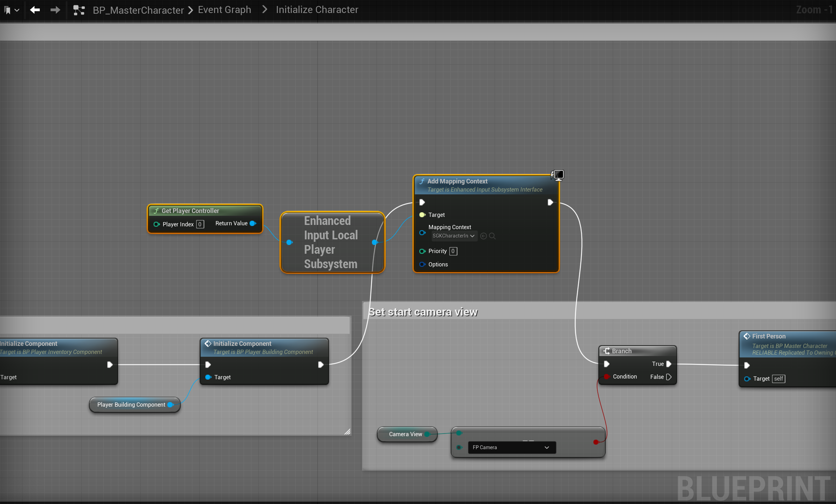Viewport: 836px width, 504px height.
Task: Click the blueprint graph hierarchy icon
Action: 79,10
